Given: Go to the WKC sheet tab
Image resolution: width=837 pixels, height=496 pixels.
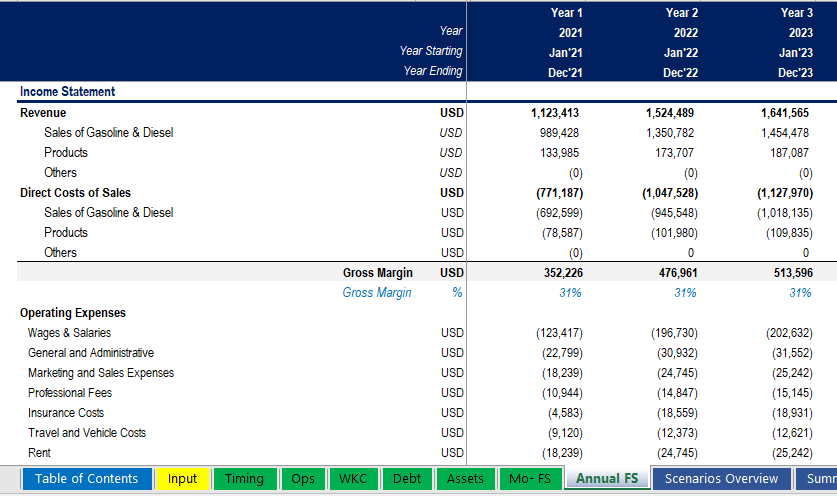Looking at the screenshot, I should [x=353, y=478].
